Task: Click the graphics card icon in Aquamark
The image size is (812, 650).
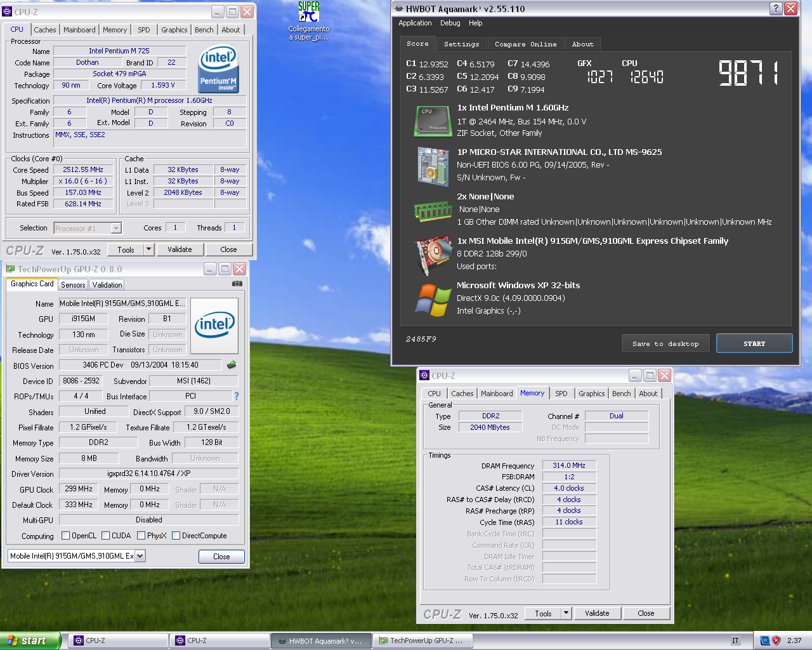Action: tap(433, 255)
